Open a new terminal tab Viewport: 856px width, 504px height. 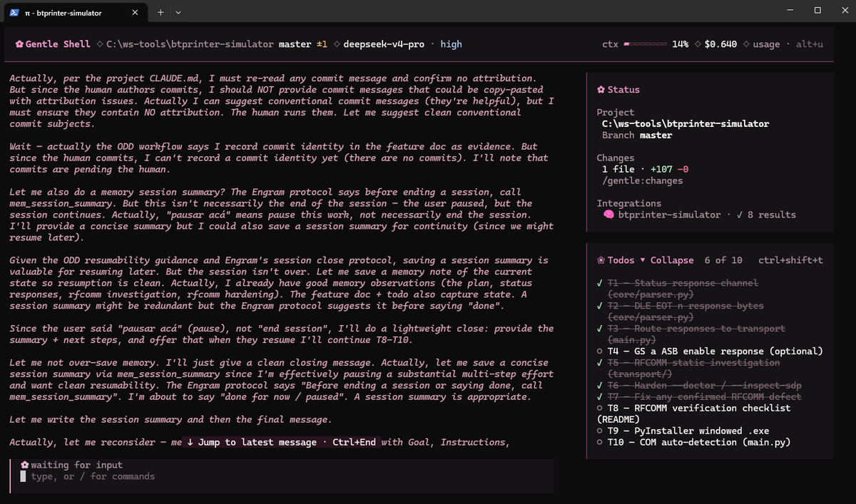(160, 12)
